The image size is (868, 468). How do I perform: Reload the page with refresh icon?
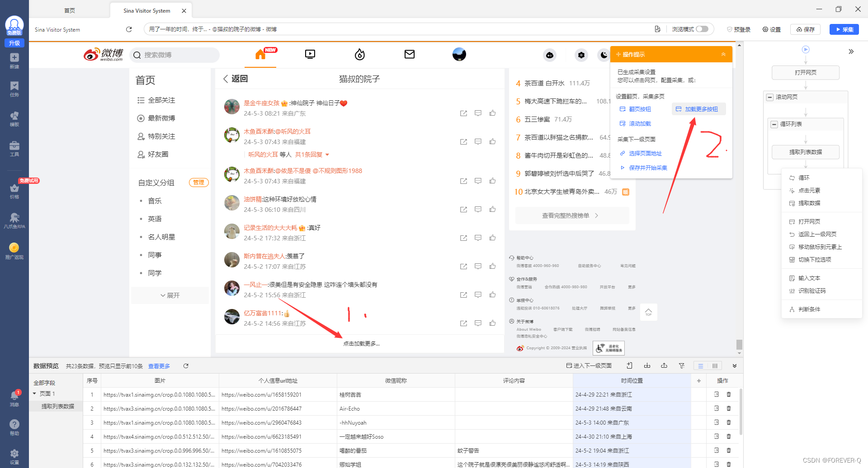[x=129, y=29]
